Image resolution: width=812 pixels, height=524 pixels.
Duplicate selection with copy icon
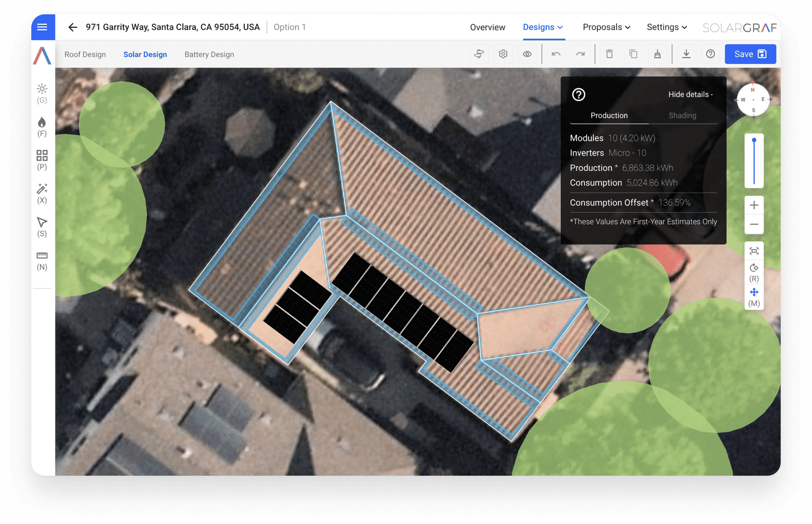coord(633,54)
